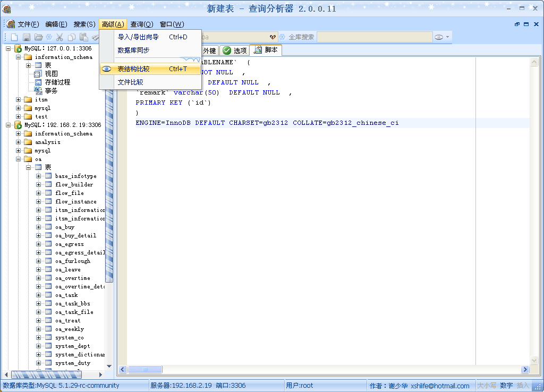Screen dimensions: 544x392
Task: Click the oa_task table icon
Action: click(x=48, y=295)
